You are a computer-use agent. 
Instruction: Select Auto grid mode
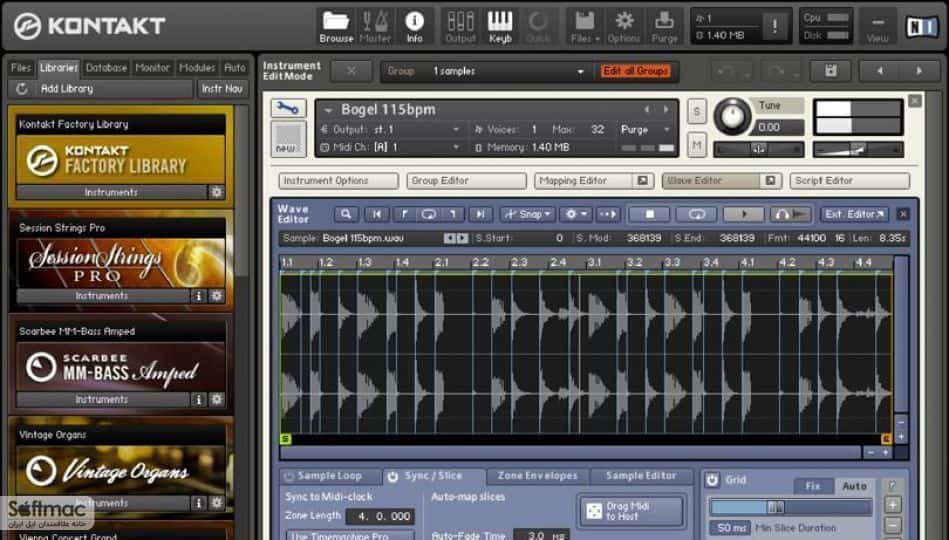pyautogui.click(x=854, y=486)
